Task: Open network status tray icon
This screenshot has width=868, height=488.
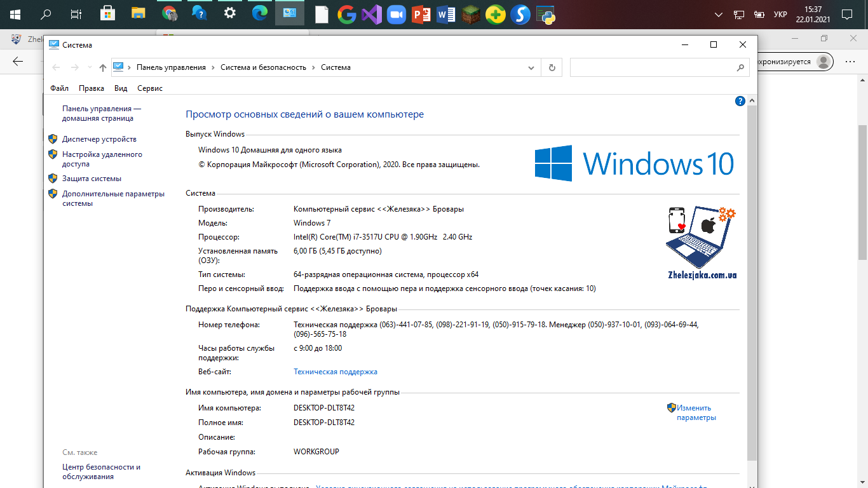Action: tap(739, 14)
